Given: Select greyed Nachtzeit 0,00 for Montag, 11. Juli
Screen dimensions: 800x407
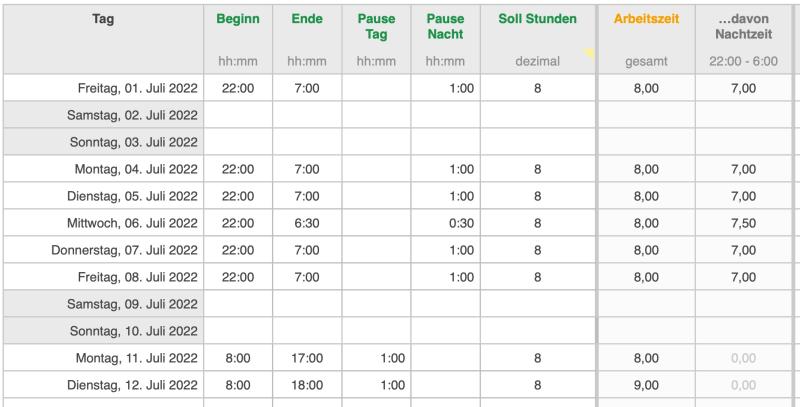Looking at the screenshot, I should coord(742,357).
